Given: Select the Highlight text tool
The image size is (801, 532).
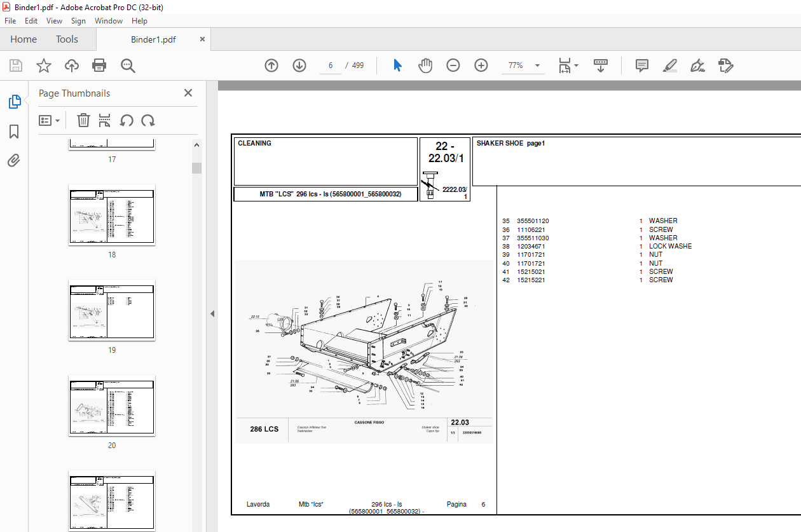Looking at the screenshot, I should 670,65.
